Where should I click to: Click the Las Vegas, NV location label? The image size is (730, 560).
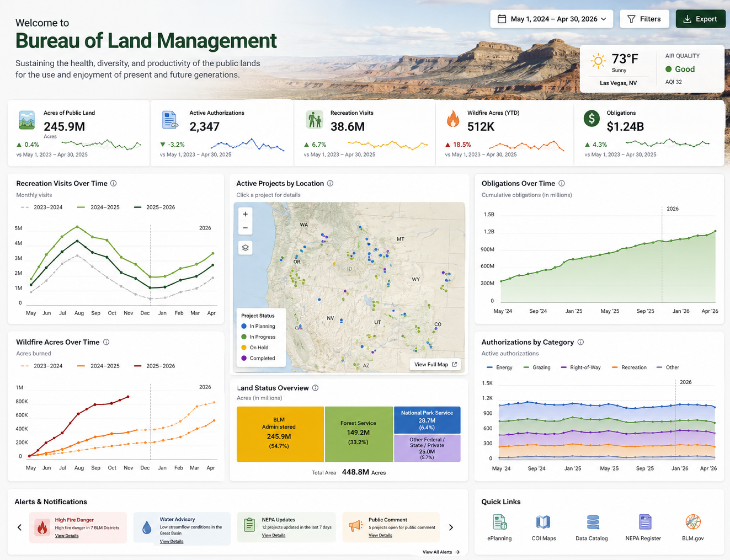[x=618, y=83]
